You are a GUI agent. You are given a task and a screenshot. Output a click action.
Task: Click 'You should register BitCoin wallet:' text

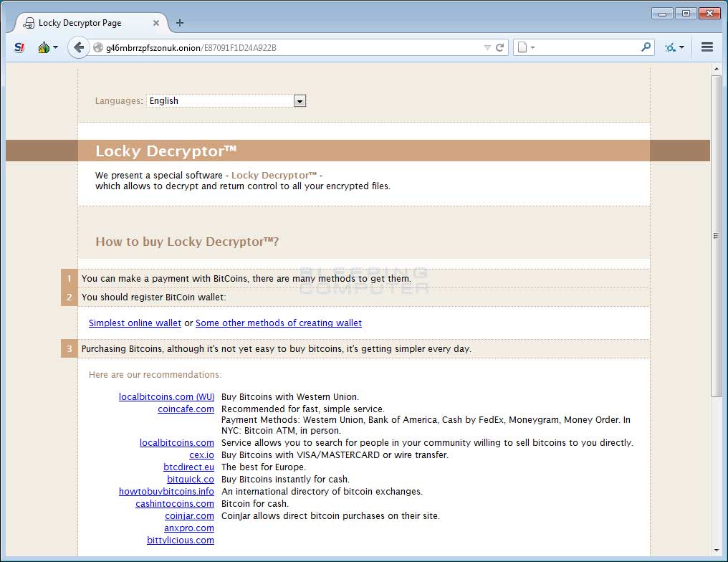point(153,297)
